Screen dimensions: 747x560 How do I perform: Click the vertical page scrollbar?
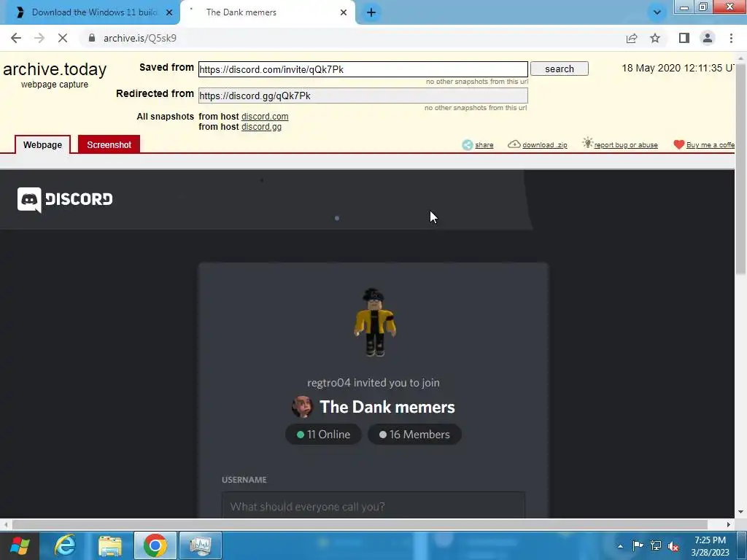point(741,169)
